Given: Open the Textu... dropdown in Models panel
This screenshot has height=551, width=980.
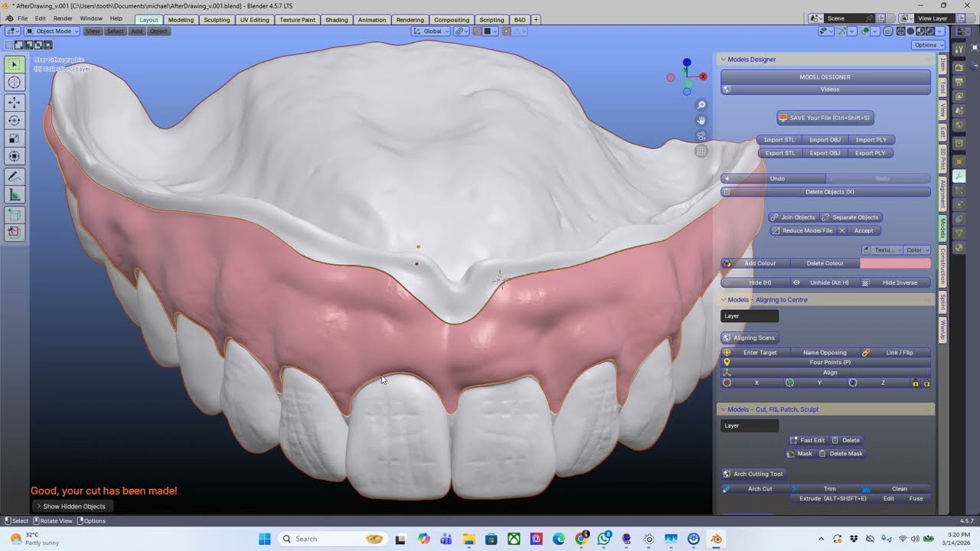Looking at the screenshot, I should pos(881,250).
